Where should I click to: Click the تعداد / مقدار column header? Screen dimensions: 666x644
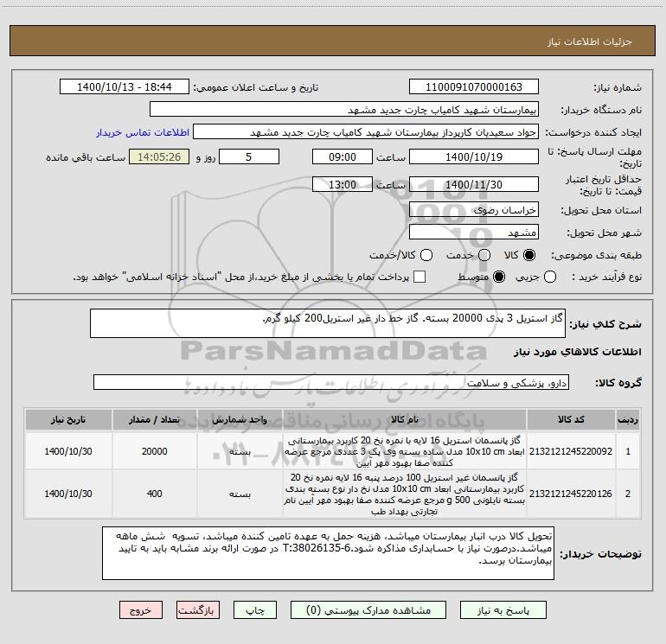(155, 420)
